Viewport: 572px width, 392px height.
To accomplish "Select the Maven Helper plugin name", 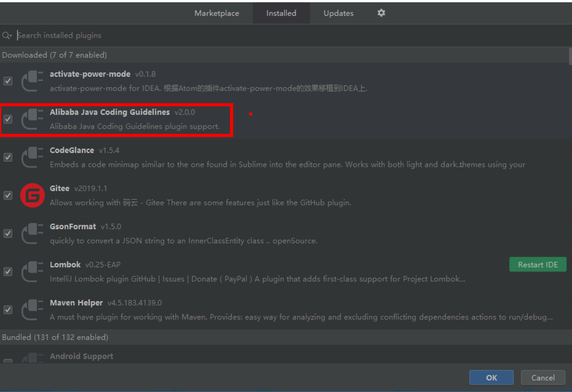I will [76, 303].
